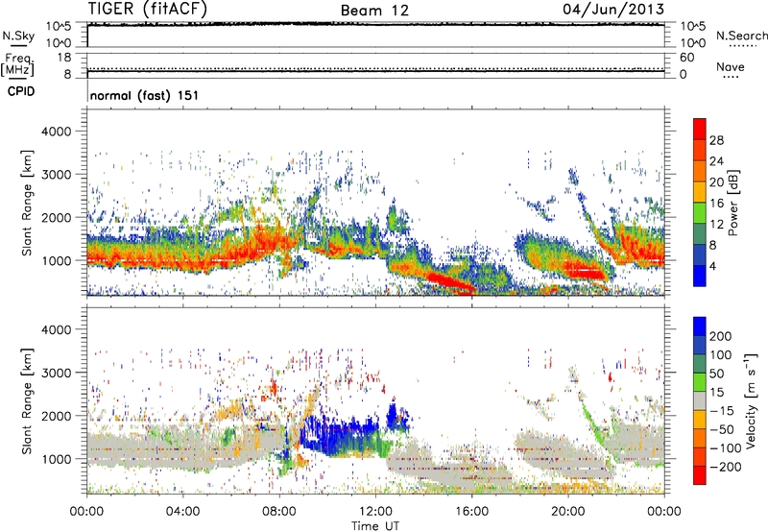Click the "08:00" time tick label
The image size is (768, 532).
point(279,512)
